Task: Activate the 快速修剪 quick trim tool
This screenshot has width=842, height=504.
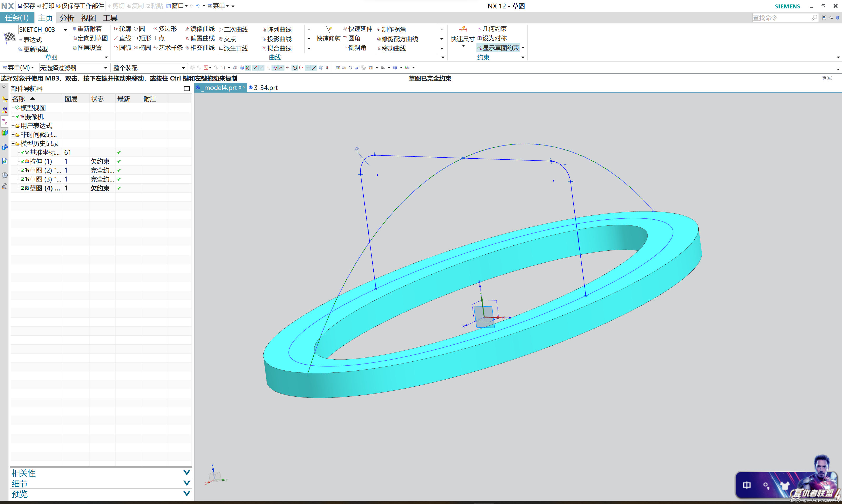Action: 328,33
